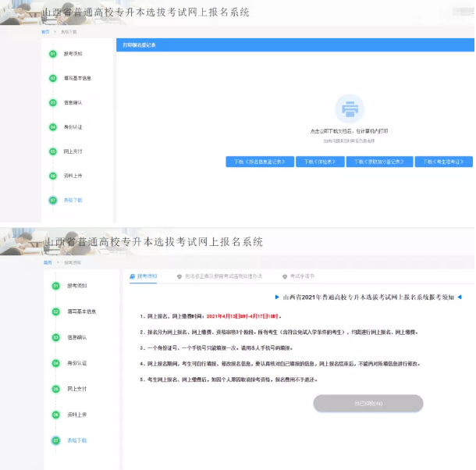Download the 录取加分登记表 form
Screen dimensions: 476x470
379,162
